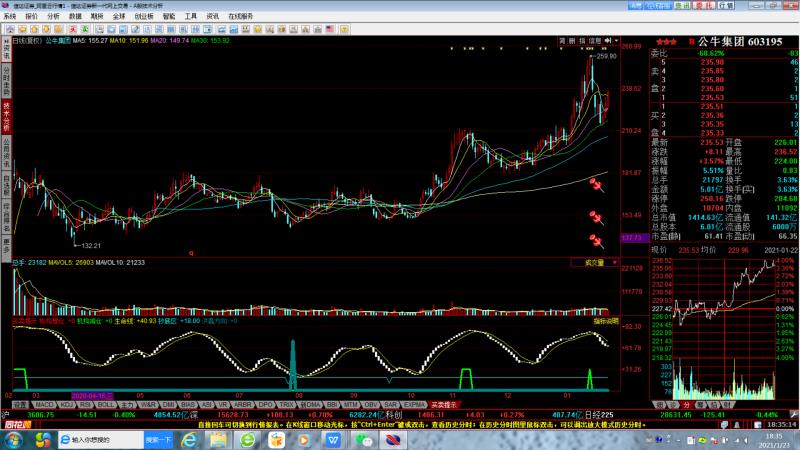The height and width of the screenshot is (450, 800).
Task: Click the 同花顺 logo in status bar
Action: click(x=18, y=424)
